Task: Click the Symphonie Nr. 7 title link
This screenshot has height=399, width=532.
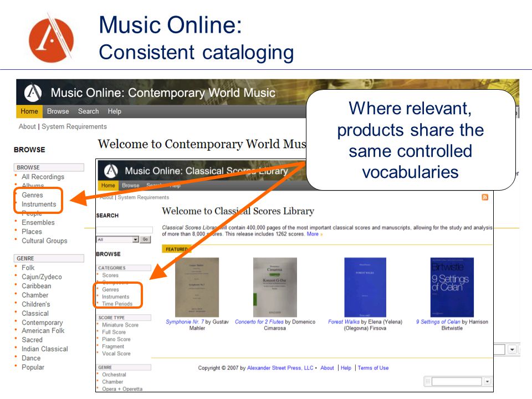Action: click(x=185, y=321)
